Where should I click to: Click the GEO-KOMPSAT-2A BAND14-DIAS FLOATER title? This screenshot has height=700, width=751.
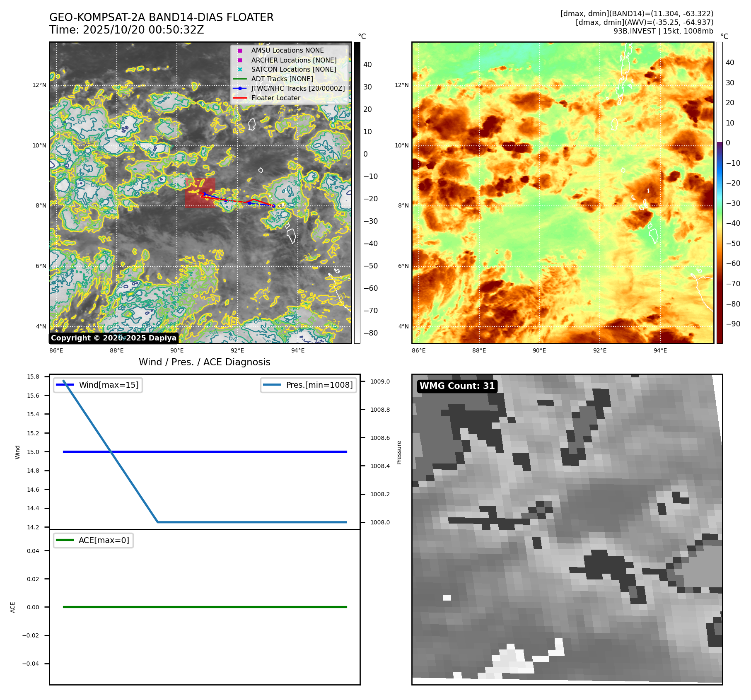[x=161, y=17]
